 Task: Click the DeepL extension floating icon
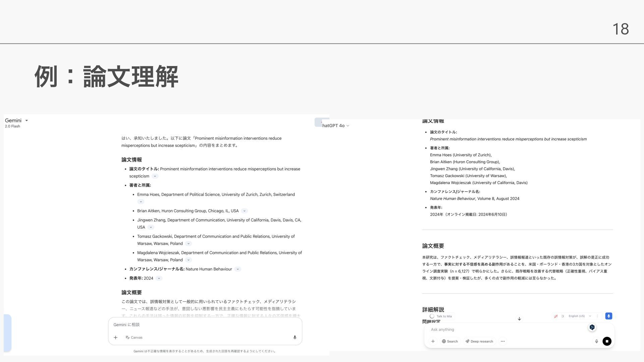(592, 327)
